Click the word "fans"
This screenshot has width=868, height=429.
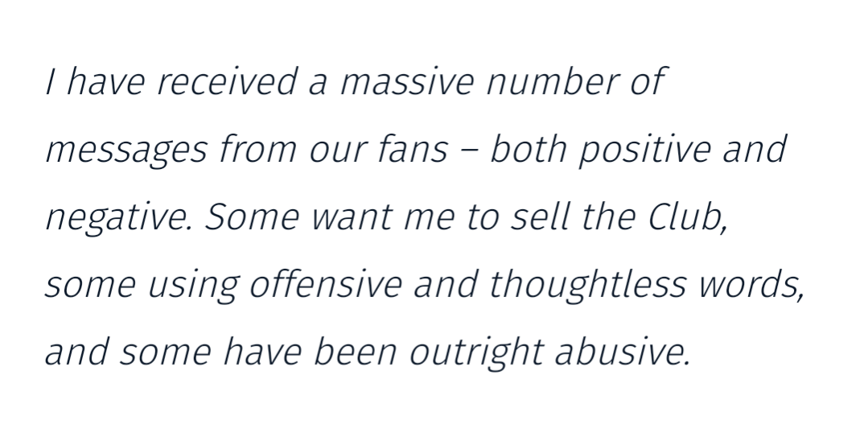point(413,149)
